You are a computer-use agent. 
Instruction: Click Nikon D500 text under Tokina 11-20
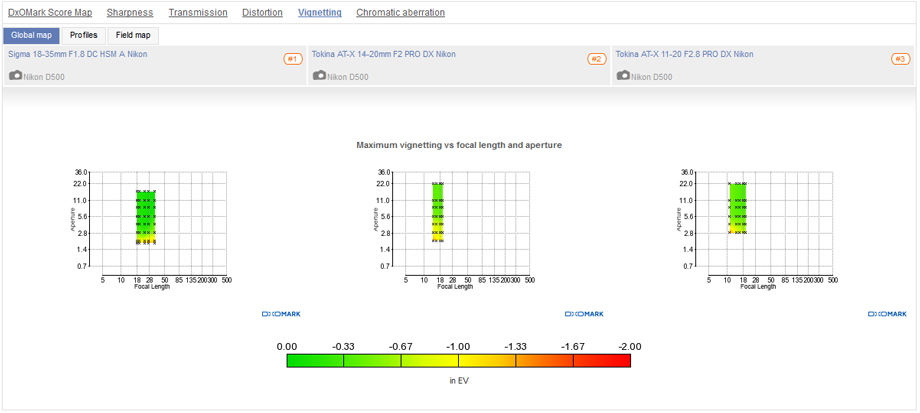[x=652, y=77]
